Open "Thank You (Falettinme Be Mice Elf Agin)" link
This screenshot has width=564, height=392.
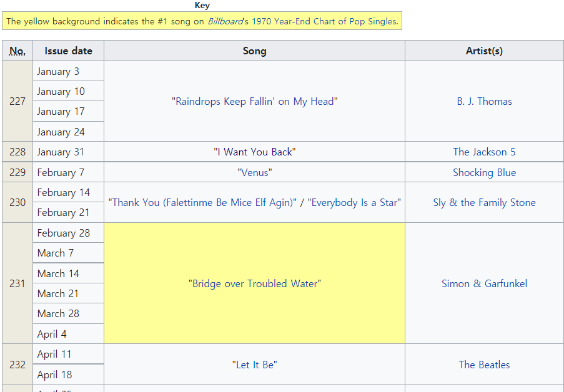pos(202,202)
